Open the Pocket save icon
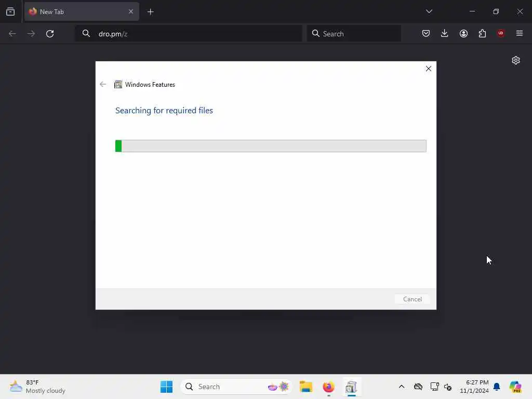Viewport: 532px width, 399px height. click(x=426, y=33)
